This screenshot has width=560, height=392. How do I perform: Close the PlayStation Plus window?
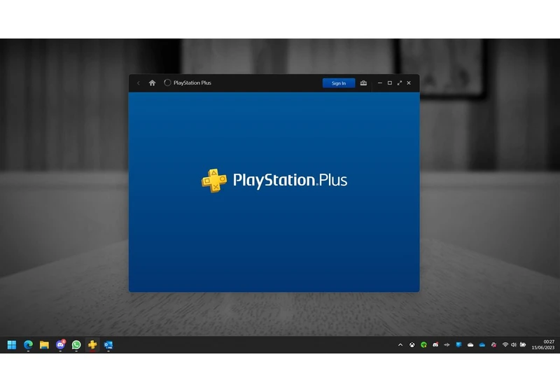pyautogui.click(x=409, y=83)
